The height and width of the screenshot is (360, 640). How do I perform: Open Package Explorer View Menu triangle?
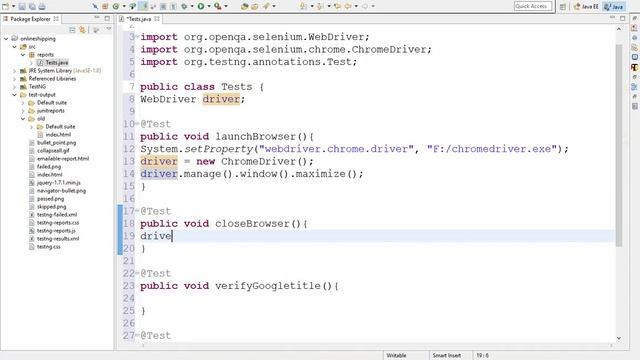tap(109, 29)
